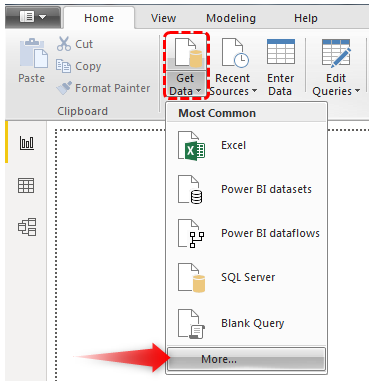Click the Excel file icon
The image size is (375, 381).
click(x=191, y=146)
